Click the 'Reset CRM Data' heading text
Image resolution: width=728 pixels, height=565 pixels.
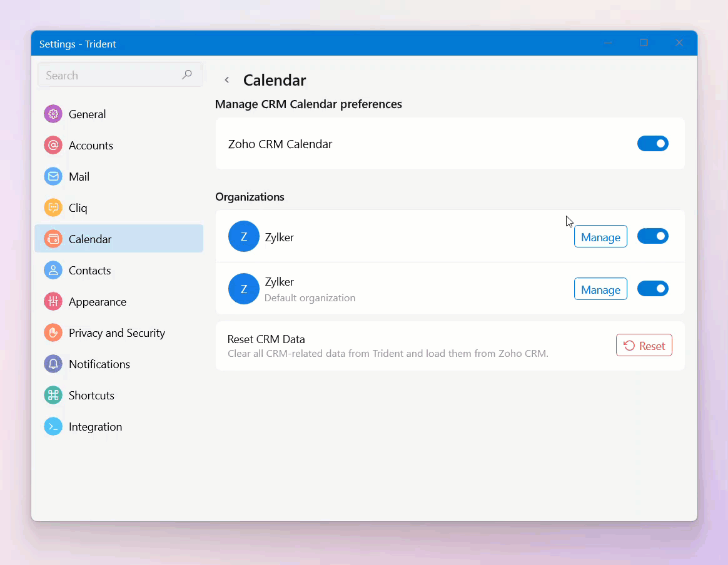(266, 339)
